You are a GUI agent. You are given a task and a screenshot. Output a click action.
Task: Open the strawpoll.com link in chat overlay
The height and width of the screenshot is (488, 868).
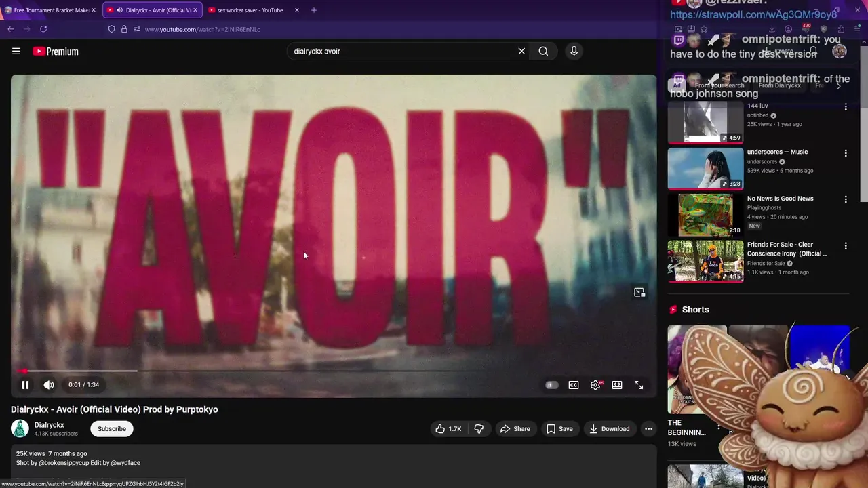point(753,14)
